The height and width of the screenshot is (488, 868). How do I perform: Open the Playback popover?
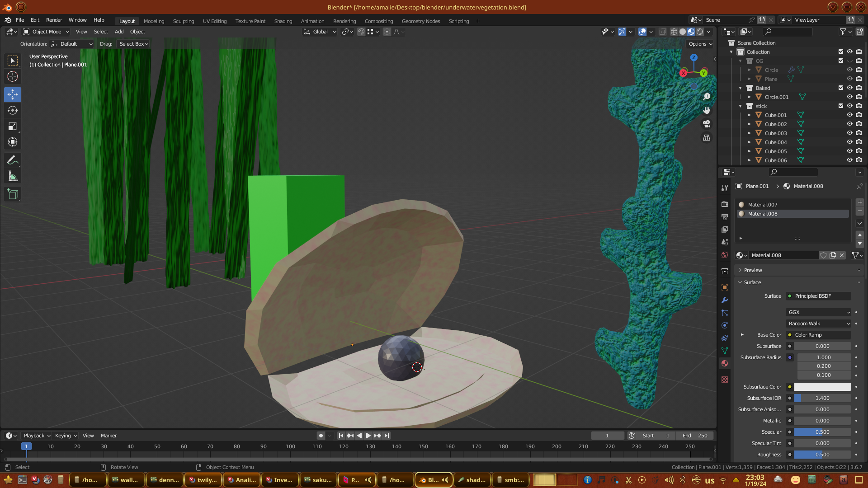tap(37, 436)
